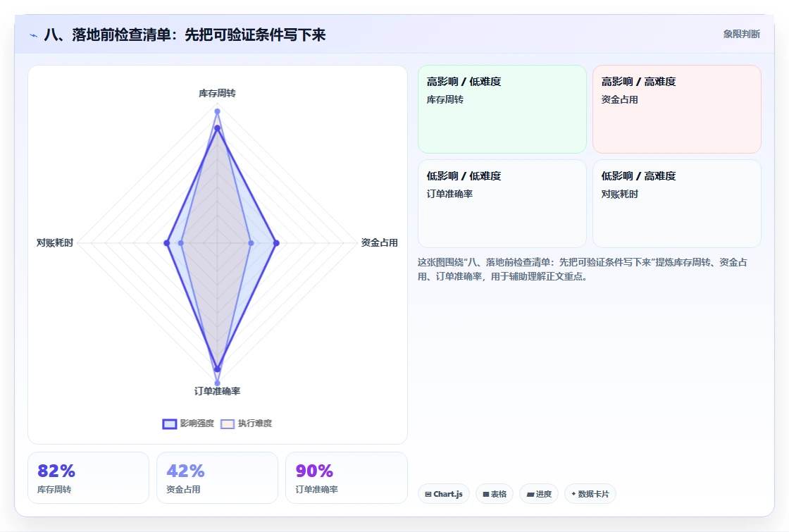Select the 表格 tag
The image size is (789, 532).
pos(495,494)
